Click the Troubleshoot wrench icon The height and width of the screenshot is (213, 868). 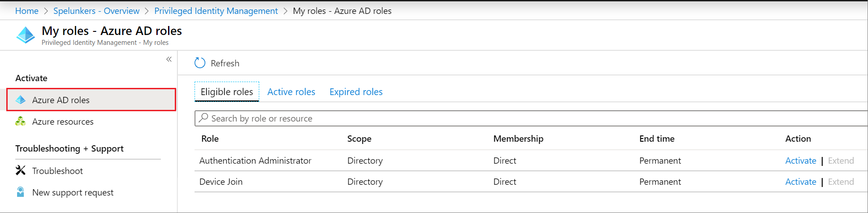click(x=21, y=170)
